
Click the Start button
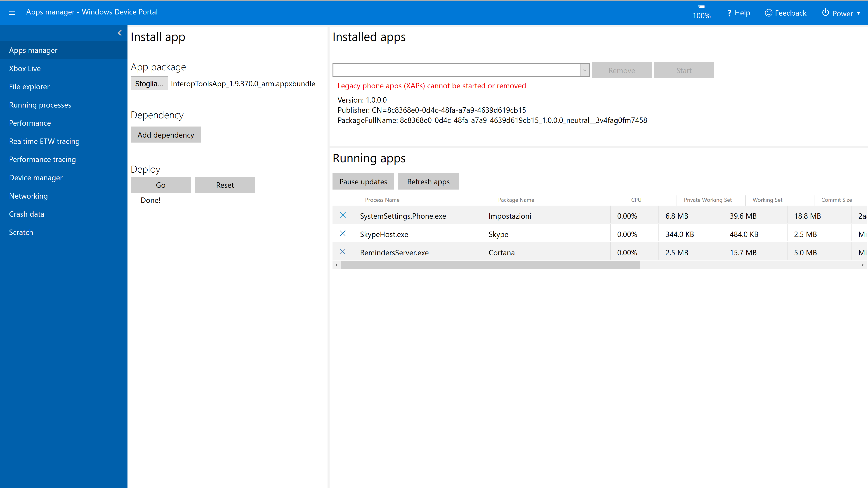point(684,70)
